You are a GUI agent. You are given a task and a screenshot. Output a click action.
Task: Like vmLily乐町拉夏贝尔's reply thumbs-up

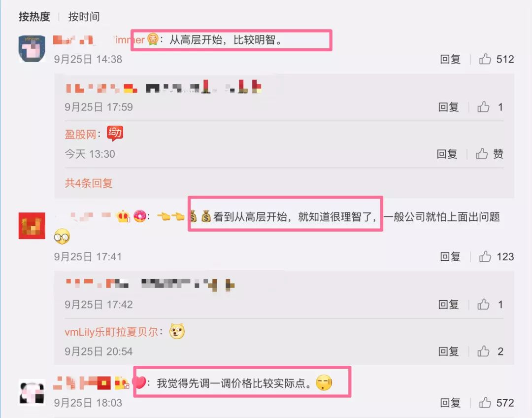[x=483, y=351]
